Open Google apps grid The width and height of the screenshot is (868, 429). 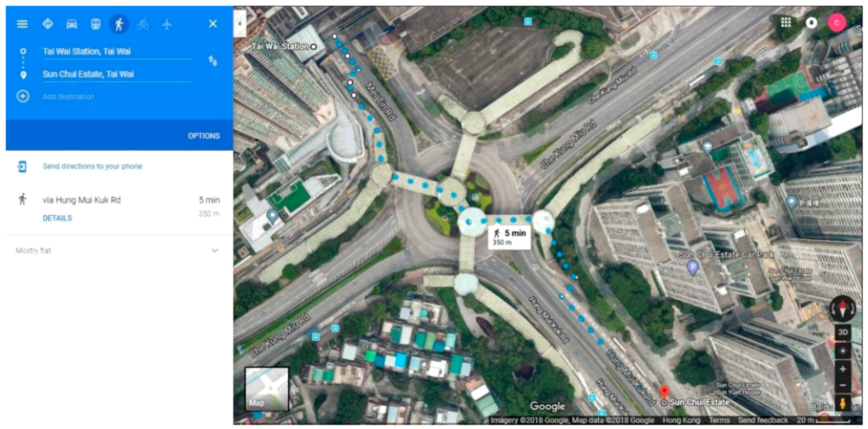(x=786, y=22)
